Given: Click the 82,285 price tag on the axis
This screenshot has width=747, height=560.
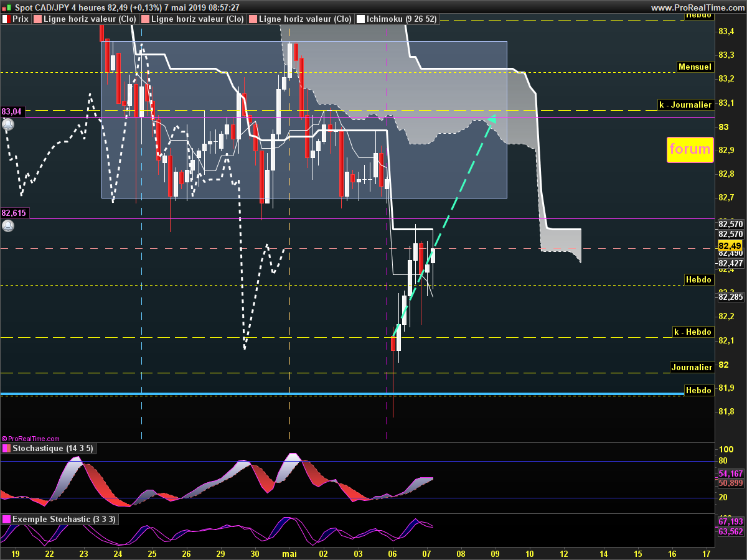Looking at the screenshot, I should pyautogui.click(x=730, y=297).
